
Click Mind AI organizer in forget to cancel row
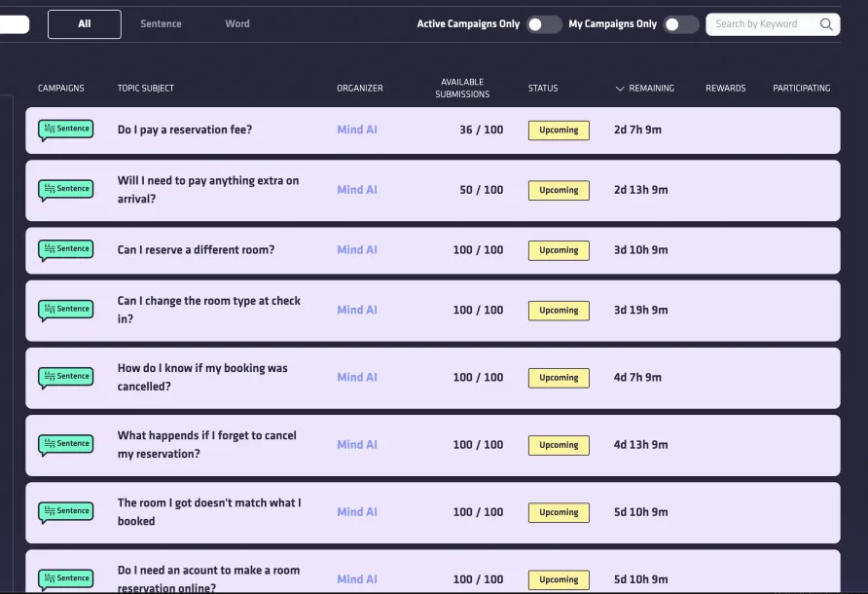point(357,444)
